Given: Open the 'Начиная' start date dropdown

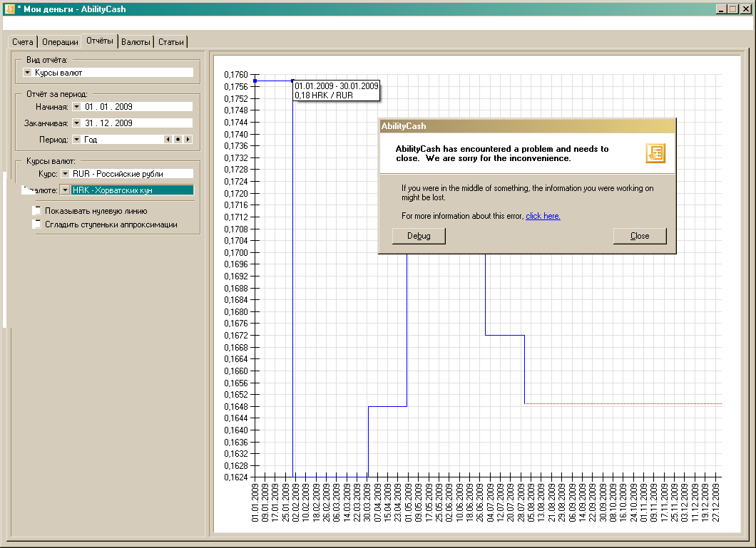Looking at the screenshot, I should (x=76, y=107).
